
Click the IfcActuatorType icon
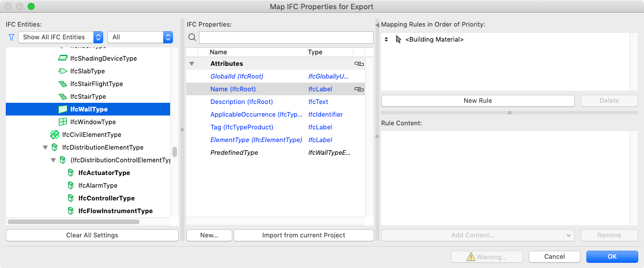(x=71, y=173)
